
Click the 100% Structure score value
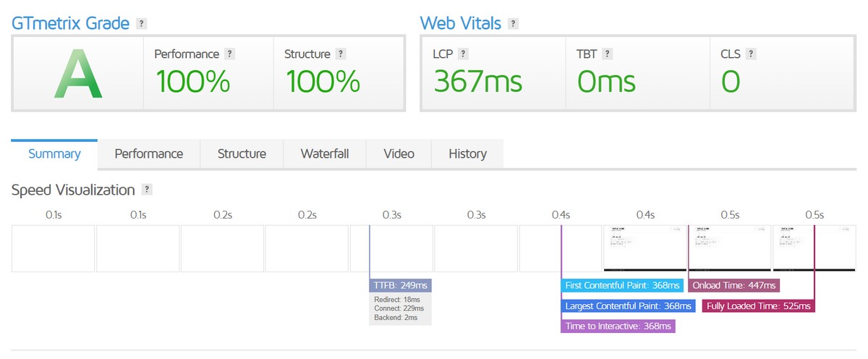(x=323, y=82)
